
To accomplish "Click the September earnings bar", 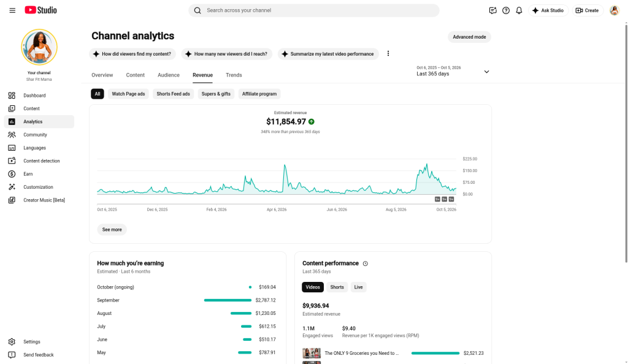I will coord(228,300).
